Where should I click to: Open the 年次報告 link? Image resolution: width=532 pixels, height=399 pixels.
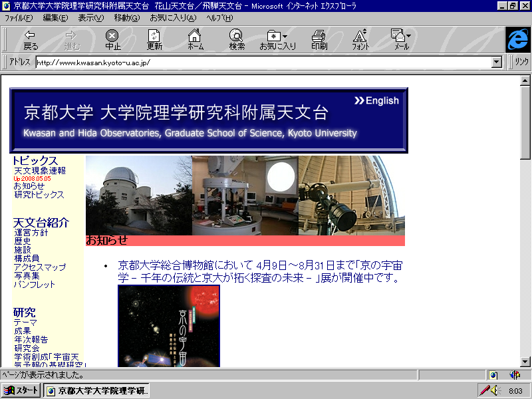pyautogui.click(x=31, y=340)
